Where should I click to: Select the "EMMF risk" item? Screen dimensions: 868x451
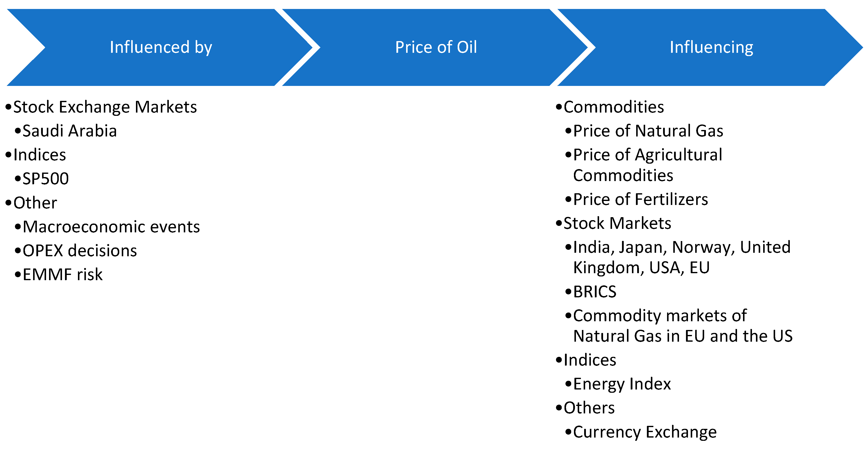[62, 275]
